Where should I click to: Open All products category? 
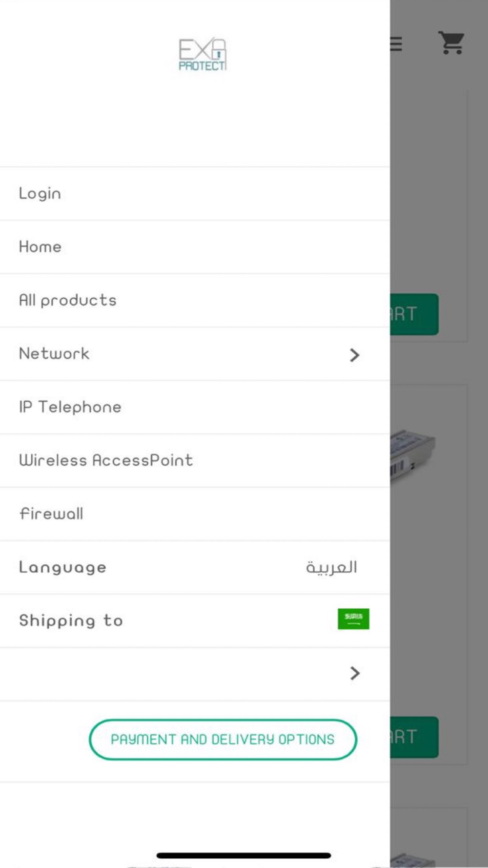[x=195, y=300]
